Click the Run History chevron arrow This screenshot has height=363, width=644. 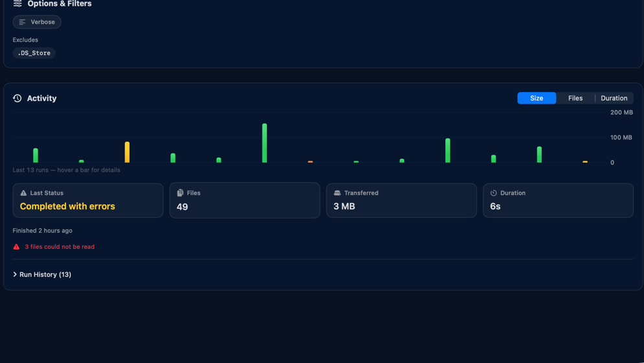[15, 275]
